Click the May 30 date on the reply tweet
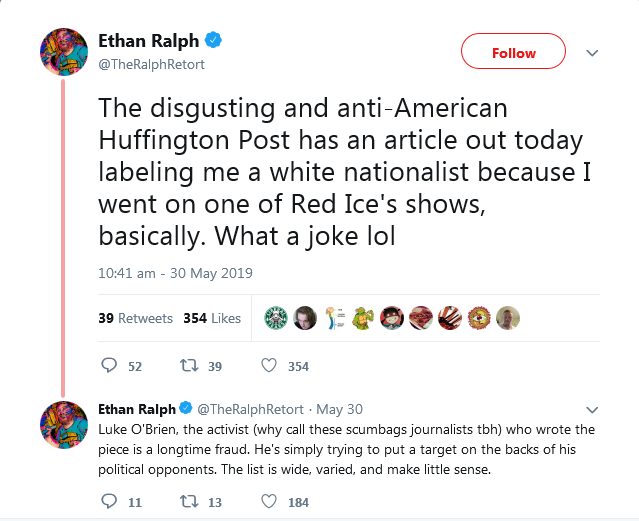The image size is (639, 521). pos(339,409)
